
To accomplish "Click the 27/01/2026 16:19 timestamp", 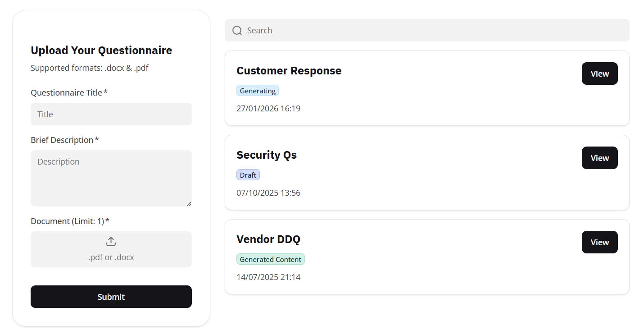I will [268, 109].
